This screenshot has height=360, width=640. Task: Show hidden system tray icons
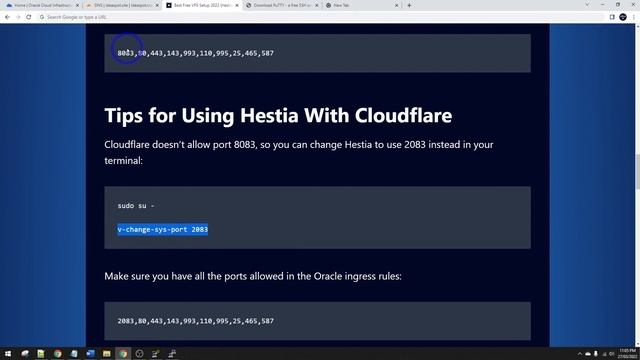(580, 354)
